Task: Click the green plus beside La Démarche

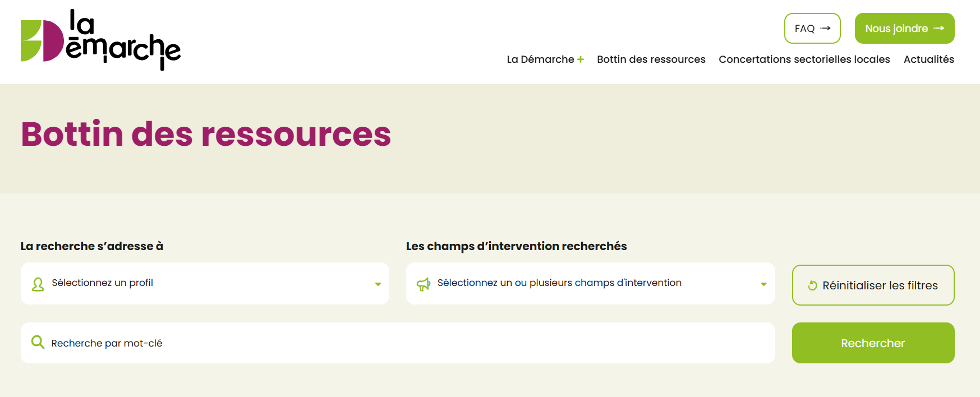Action: (581, 59)
